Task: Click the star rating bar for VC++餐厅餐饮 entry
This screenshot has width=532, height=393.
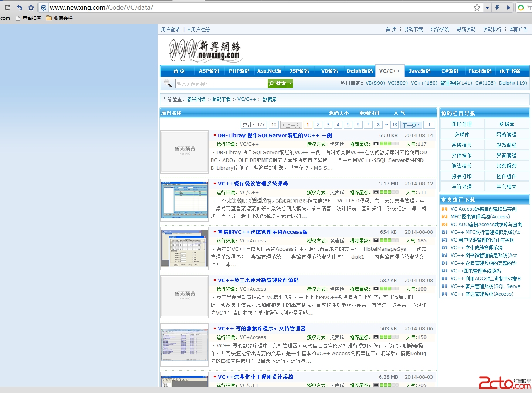Action: (386, 192)
